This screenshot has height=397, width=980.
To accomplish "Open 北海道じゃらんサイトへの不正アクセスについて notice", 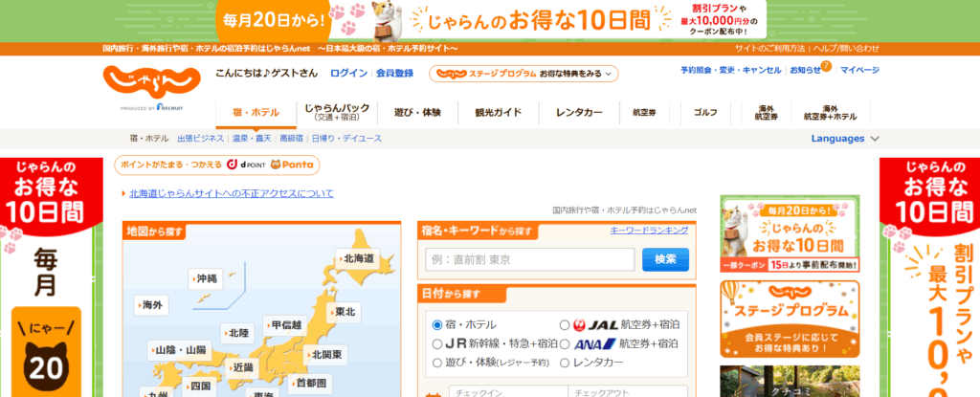I will coord(232,194).
